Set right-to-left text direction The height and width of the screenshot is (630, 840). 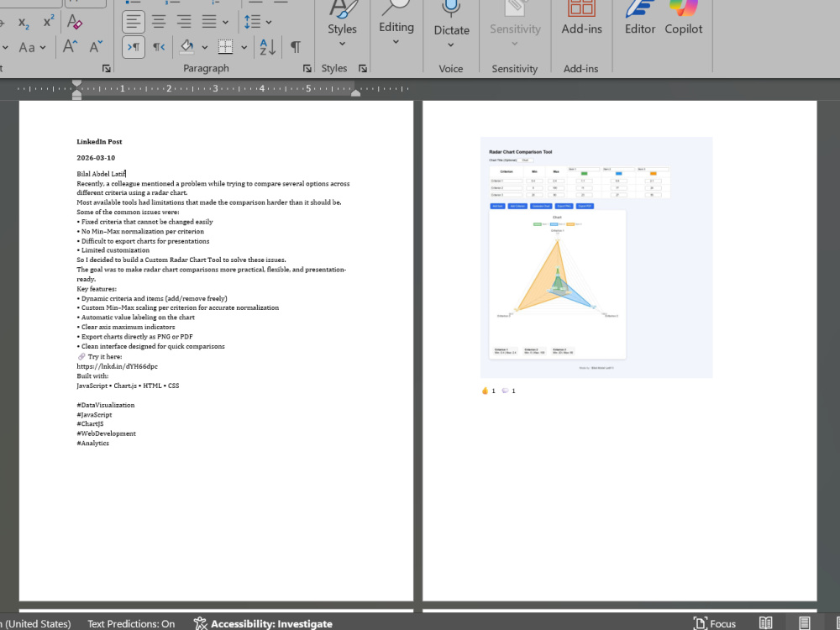coord(159,47)
